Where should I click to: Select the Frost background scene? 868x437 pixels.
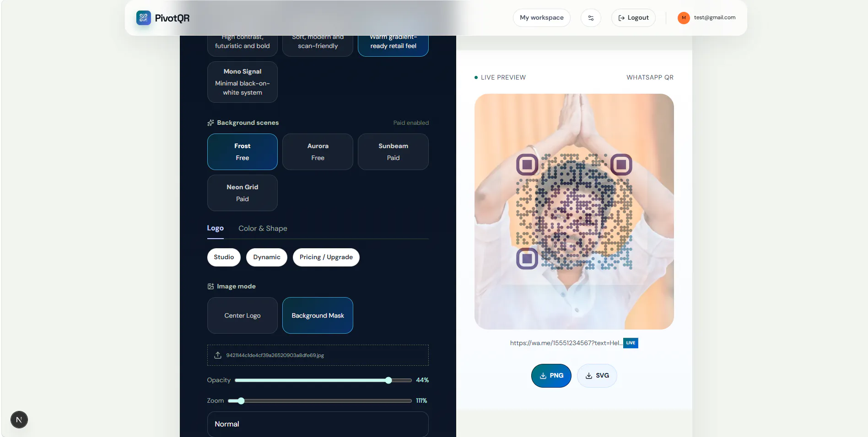click(x=243, y=152)
